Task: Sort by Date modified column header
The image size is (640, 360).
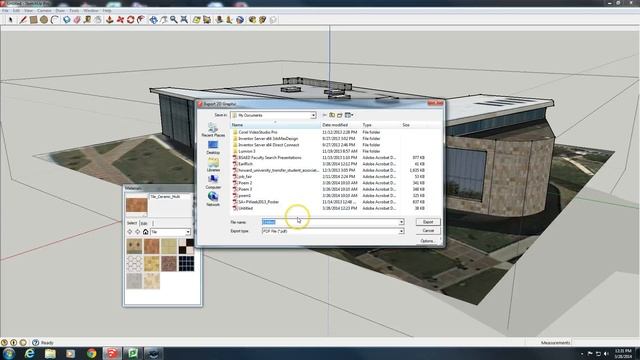Action: [341, 125]
